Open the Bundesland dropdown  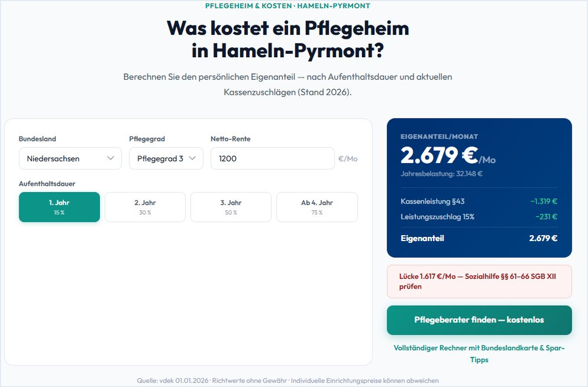(70, 158)
